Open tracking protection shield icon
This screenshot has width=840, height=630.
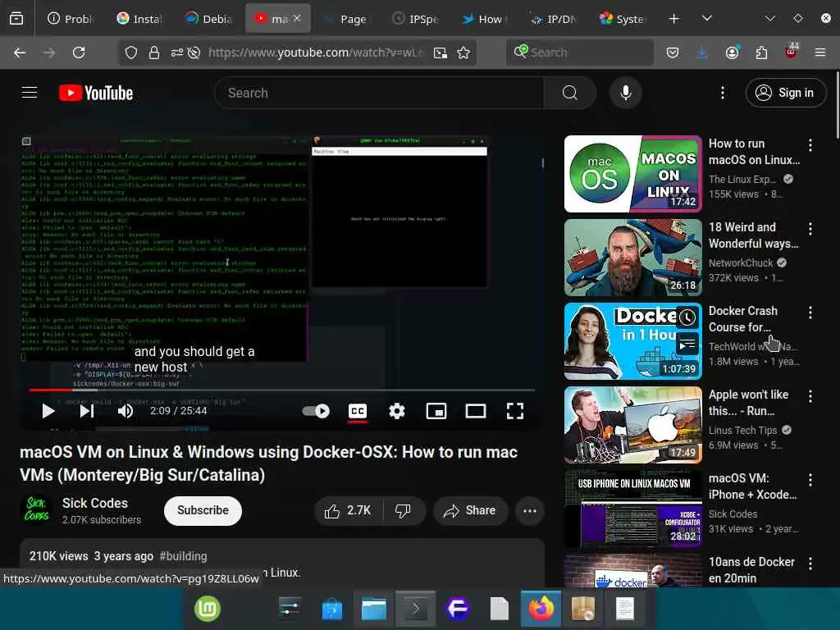(131, 52)
